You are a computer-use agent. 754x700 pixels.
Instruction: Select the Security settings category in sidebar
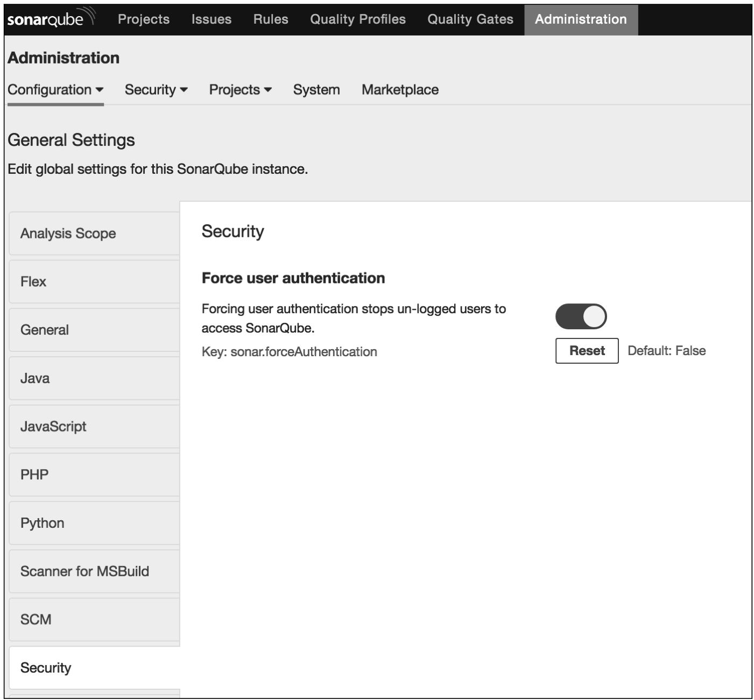tap(95, 668)
